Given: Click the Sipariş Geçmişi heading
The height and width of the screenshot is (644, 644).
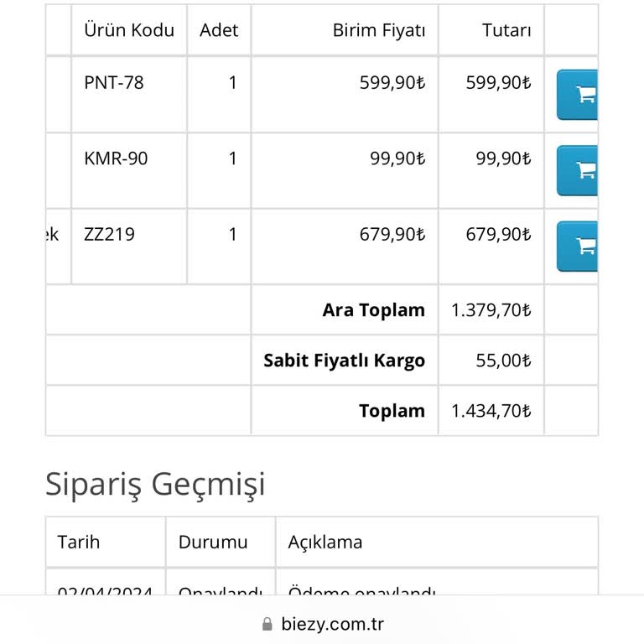Looking at the screenshot, I should pos(155,485).
